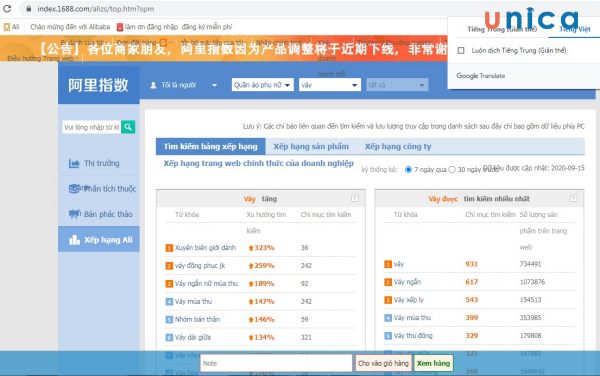Reload the page with the refresh icon
The width and height of the screenshot is (600, 376).
(7, 8)
